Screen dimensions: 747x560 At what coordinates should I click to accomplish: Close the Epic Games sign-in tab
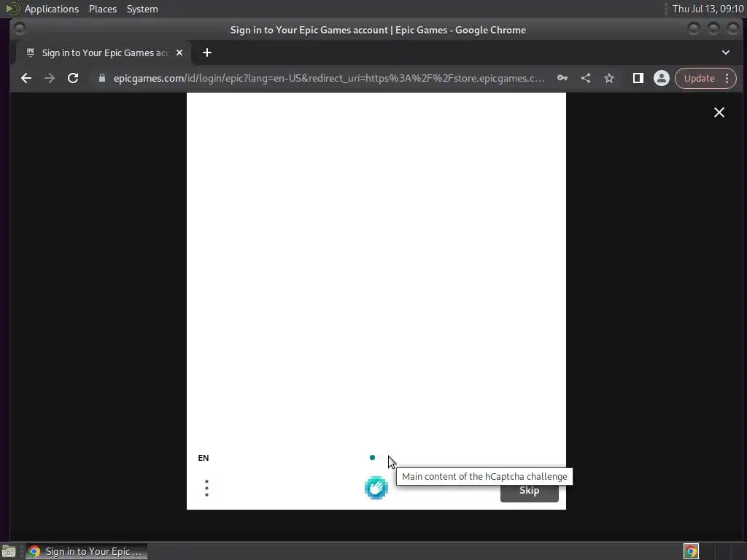179,52
